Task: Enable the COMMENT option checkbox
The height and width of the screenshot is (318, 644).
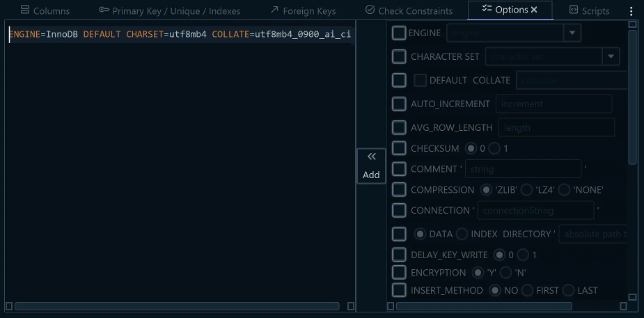Action: coord(399,168)
